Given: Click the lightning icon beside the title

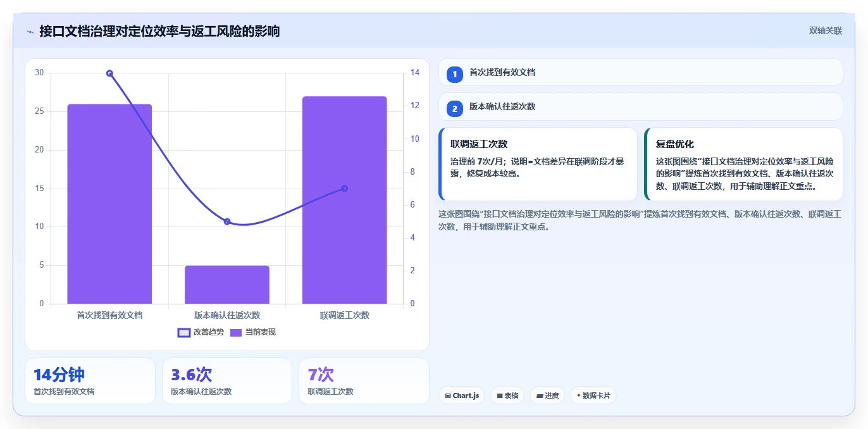Looking at the screenshot, I should click(30, 32).
